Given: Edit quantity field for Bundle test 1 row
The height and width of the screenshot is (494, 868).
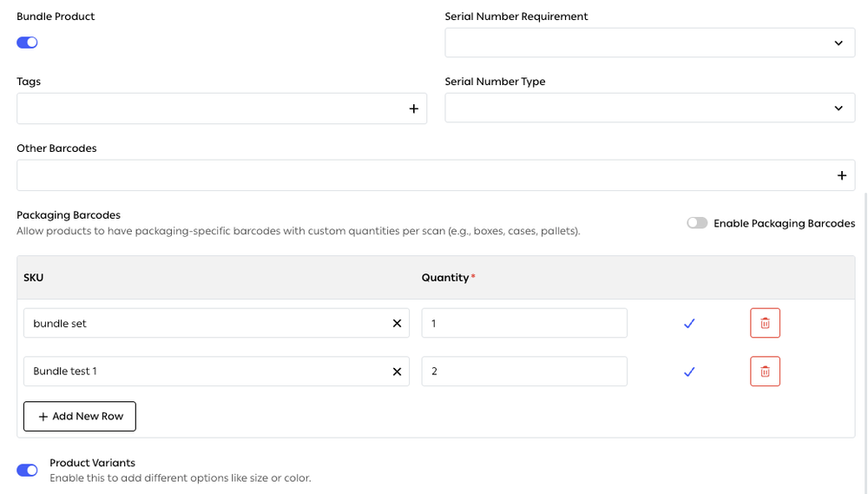Looking at the screenshot, I should click(524, 372).
